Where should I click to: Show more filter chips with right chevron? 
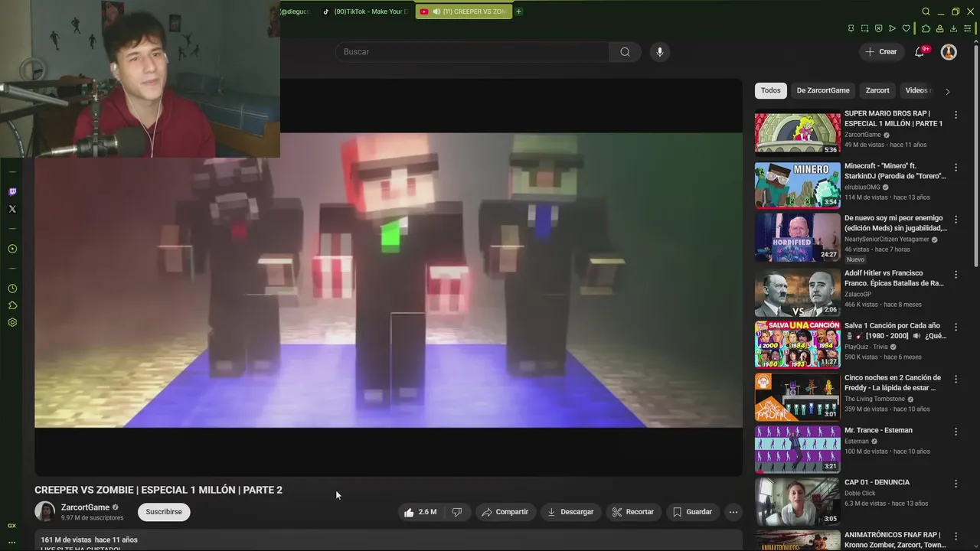pos(947,91)
